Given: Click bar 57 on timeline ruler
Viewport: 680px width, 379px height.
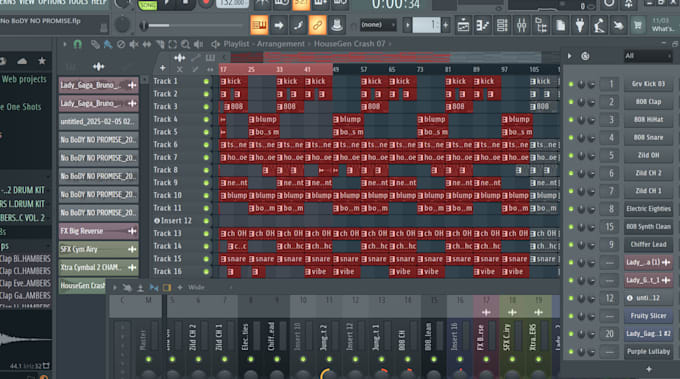Looking at the screenshot, I should (364, 69).
